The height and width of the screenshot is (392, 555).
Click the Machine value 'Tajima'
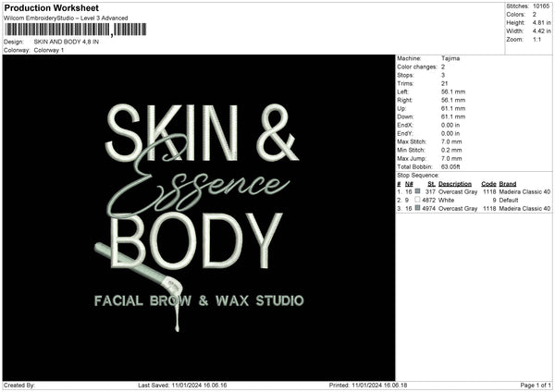[450, 58]
